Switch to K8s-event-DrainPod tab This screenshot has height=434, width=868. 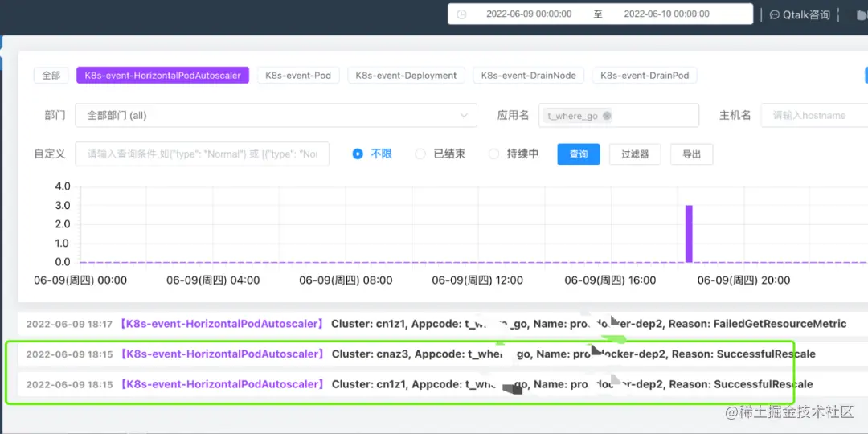tap(645, 76)
